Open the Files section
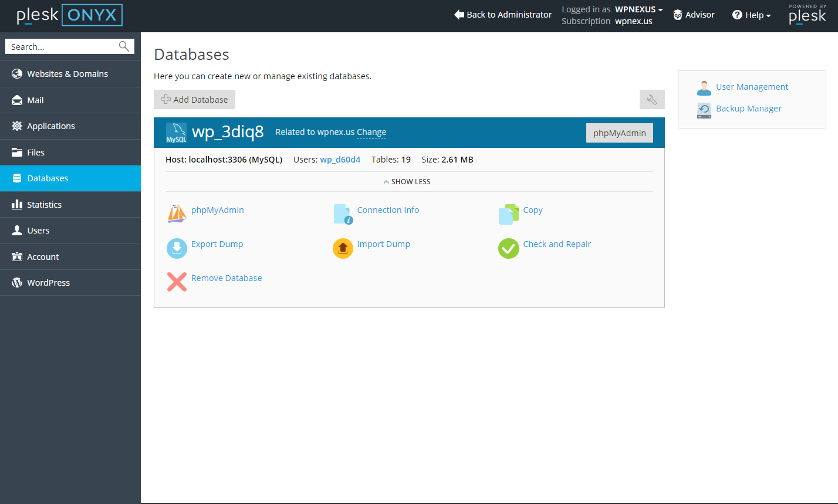The image size is (838, 504). click(x=70, y=153)
